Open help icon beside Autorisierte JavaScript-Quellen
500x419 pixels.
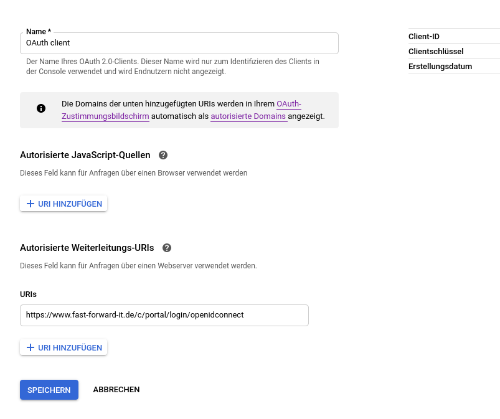click(x=163, y=155)
